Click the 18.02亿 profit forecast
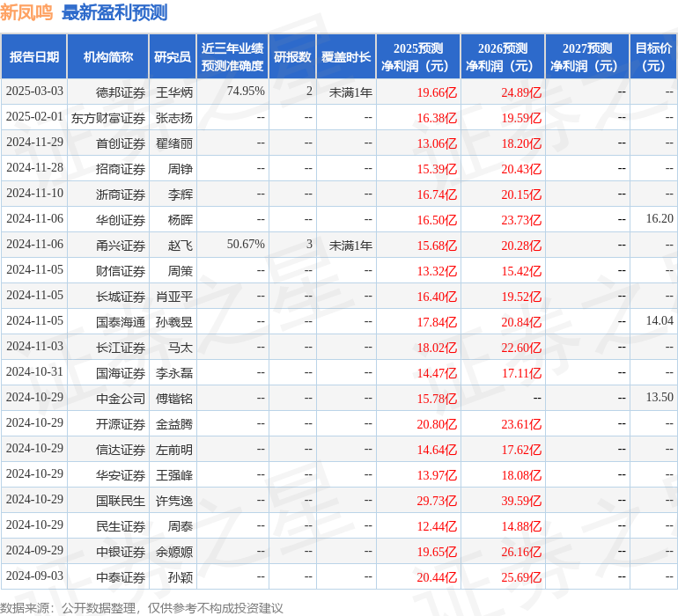This screenshot has height=616, width=678. (x=437, y=348)
